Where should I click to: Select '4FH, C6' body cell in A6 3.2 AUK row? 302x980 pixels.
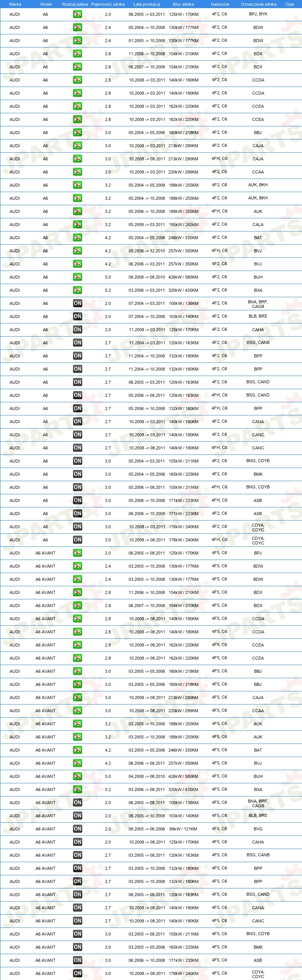(x=219, y=211)
